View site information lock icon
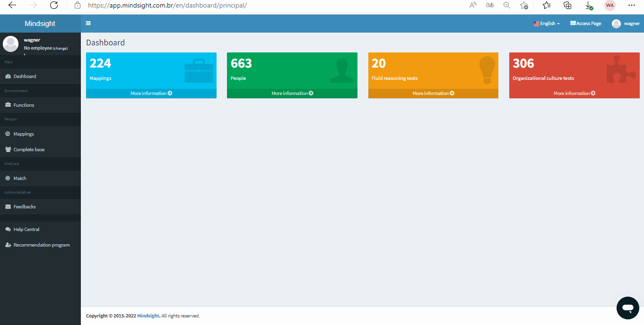This screenshot has width=644, height=325. point(78,5)
